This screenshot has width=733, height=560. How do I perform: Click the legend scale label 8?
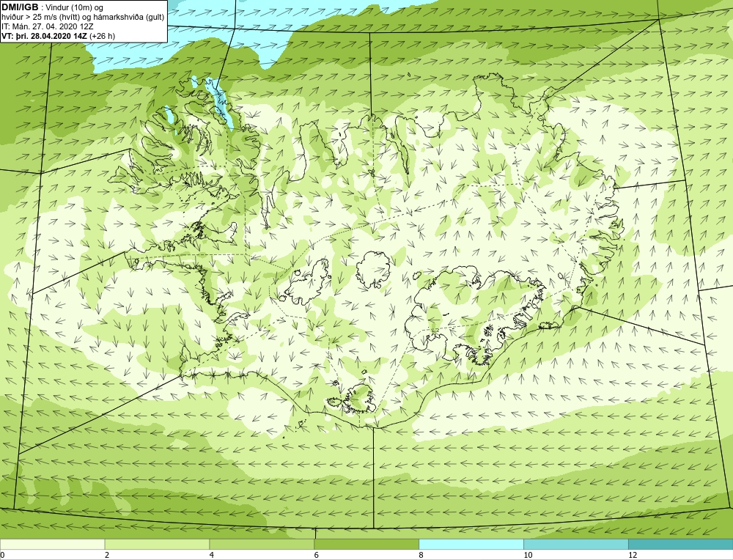tap(421, 555)
